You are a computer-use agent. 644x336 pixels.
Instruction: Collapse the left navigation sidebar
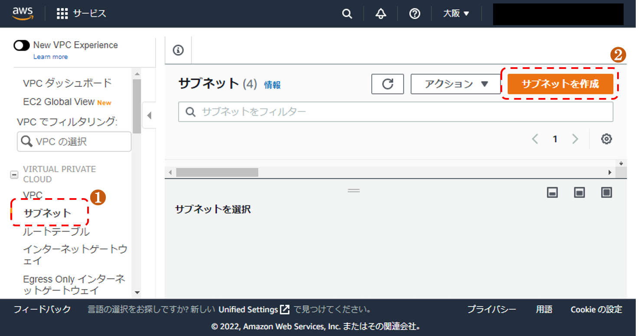(x=149, y=116)
